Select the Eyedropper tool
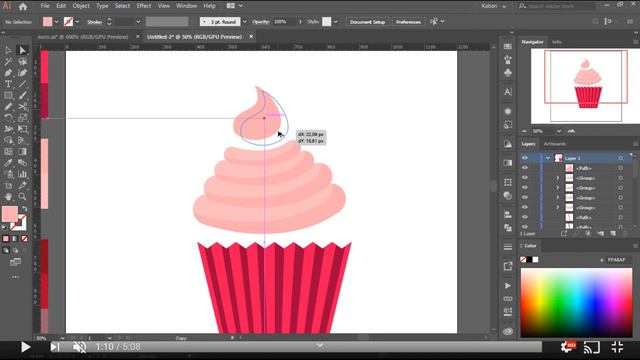 (x=8, y=163)
